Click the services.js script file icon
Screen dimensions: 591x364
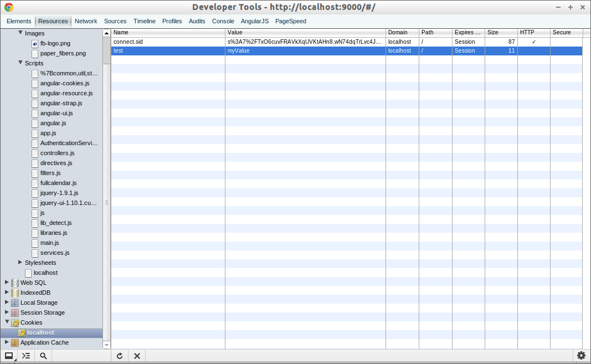pyautogui.click(x=35, y=253)
